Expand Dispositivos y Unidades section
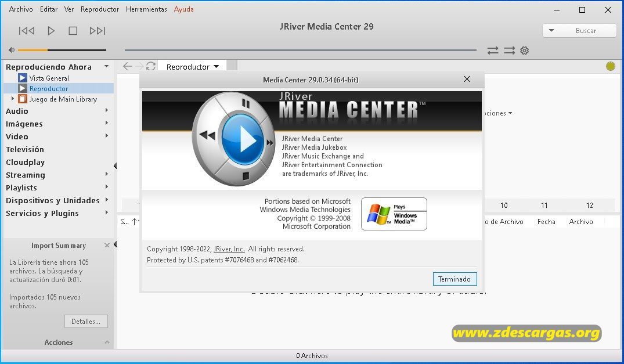This screenshot has height=364, width=624. pyautogui.click(x=106, y=199)
